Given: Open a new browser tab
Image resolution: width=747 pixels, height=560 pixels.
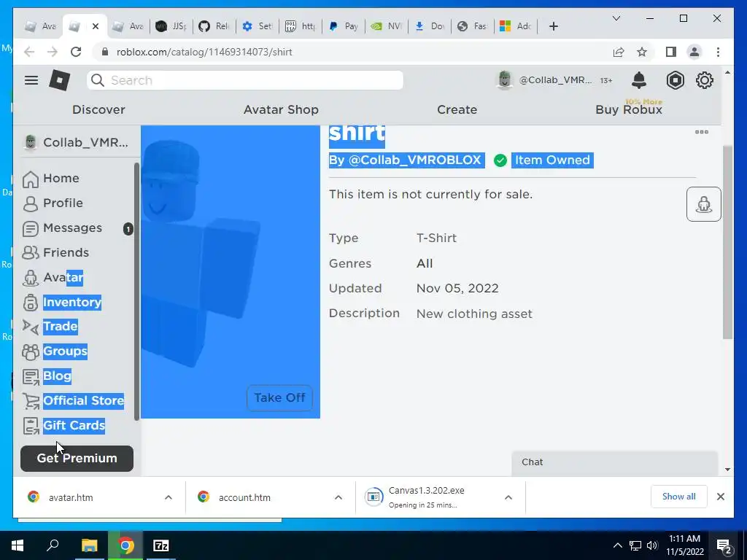Looking at the screenshot, I should pyautogui.click(x=553, y=26).
